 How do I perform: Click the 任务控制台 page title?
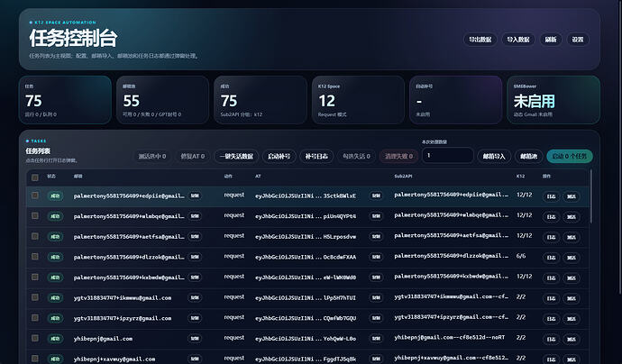(73, 38)
